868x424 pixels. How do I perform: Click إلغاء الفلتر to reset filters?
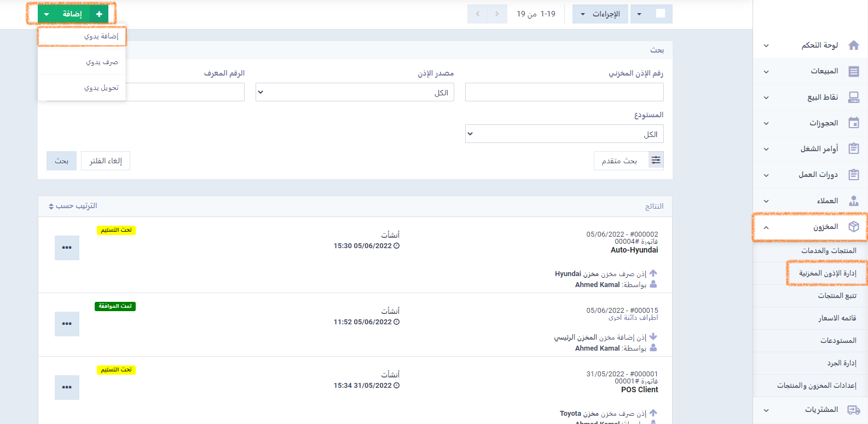106,161
